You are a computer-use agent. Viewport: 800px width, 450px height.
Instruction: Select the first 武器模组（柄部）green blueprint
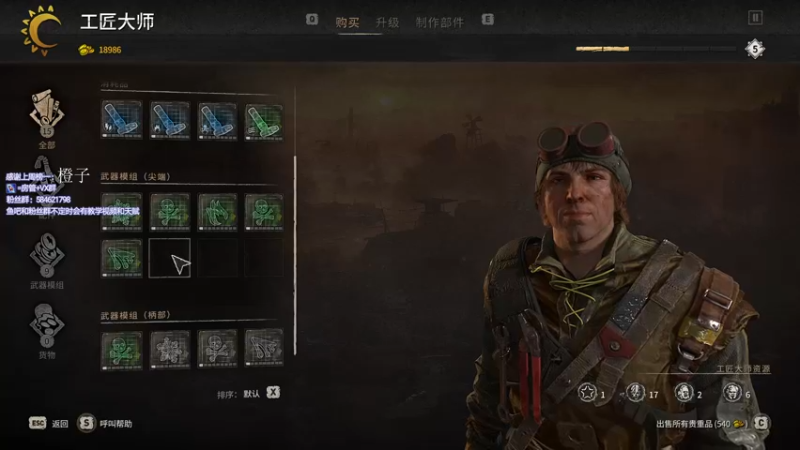(x=121, y=350)
